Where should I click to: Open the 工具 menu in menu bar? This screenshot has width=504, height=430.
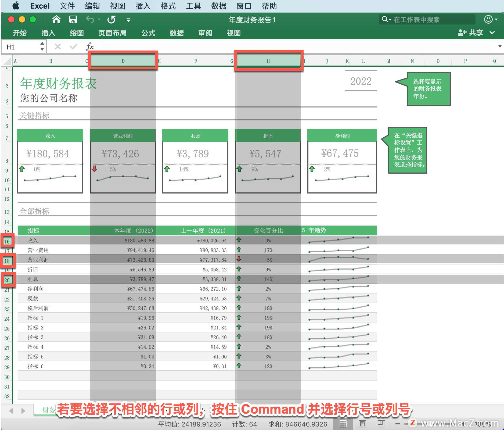tap(193, 6)
